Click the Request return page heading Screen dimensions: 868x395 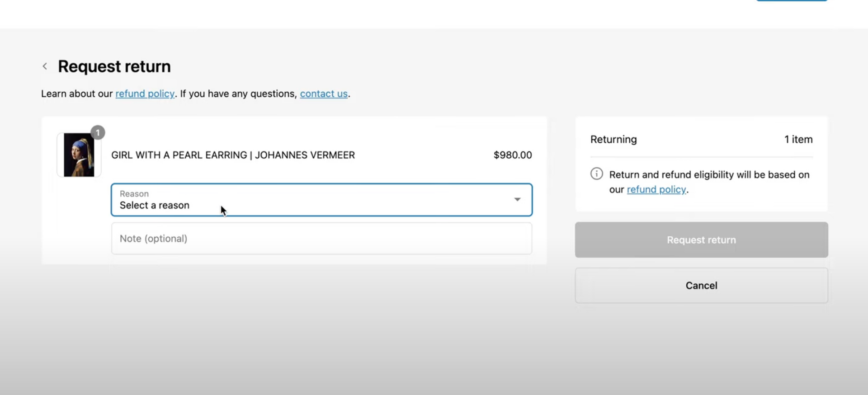[x=114, y=66]
